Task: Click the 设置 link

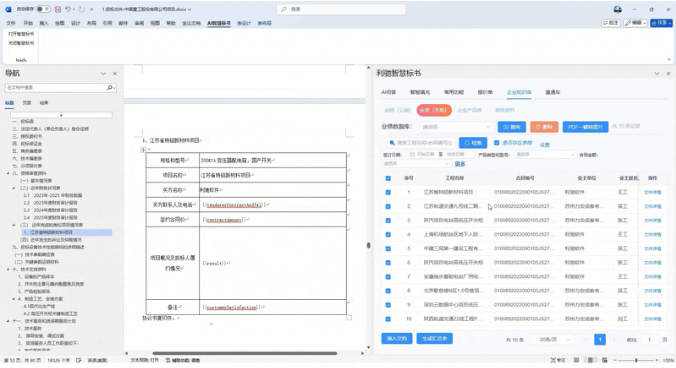Action: click(545, 145)
